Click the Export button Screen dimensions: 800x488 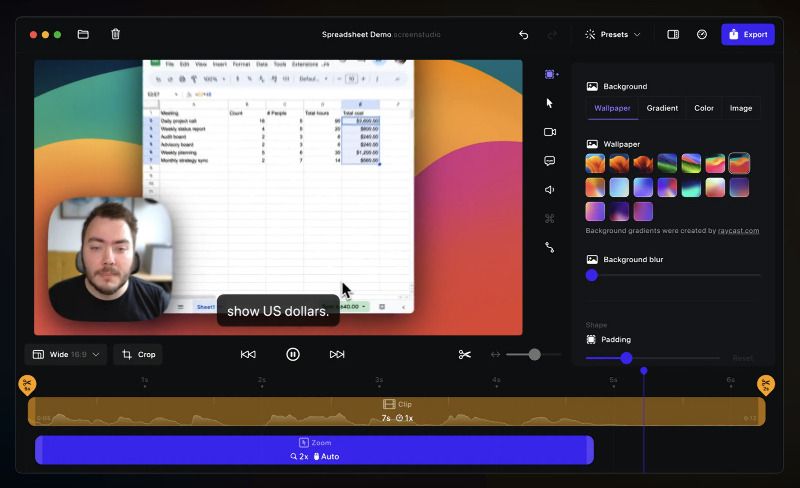748,34
